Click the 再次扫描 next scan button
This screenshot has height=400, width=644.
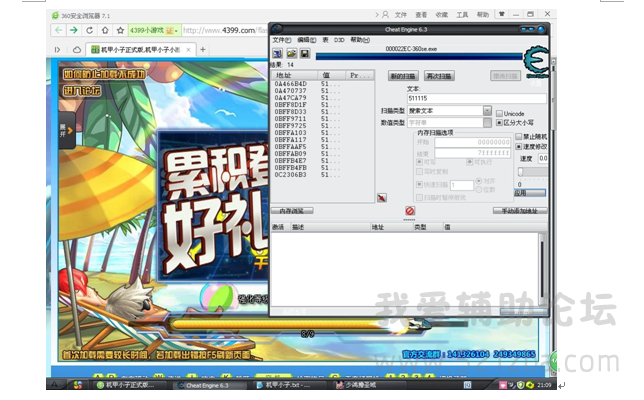439,76
